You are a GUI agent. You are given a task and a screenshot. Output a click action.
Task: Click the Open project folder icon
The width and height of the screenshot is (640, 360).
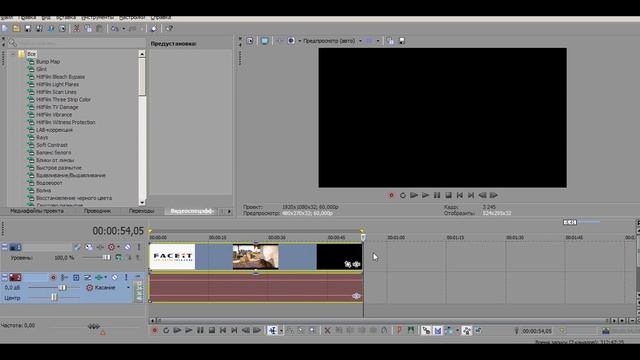pyautogui.click(x=16, y=28)
